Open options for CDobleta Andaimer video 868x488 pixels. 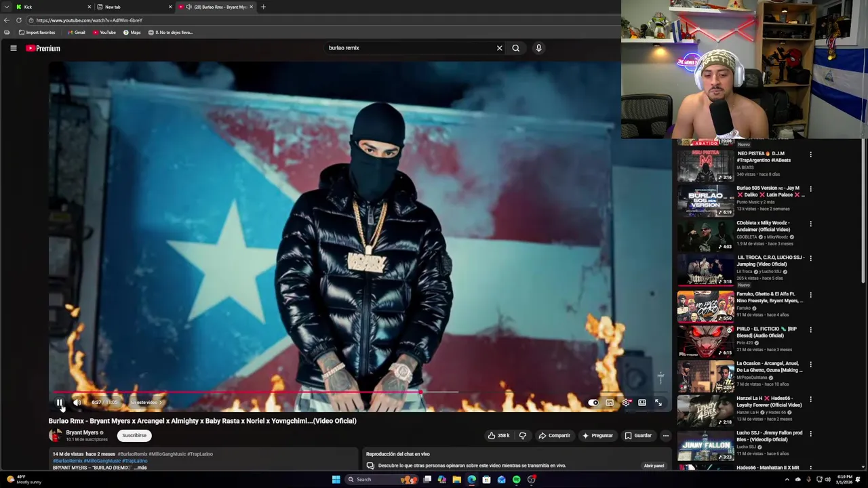[x=810, y=224]
